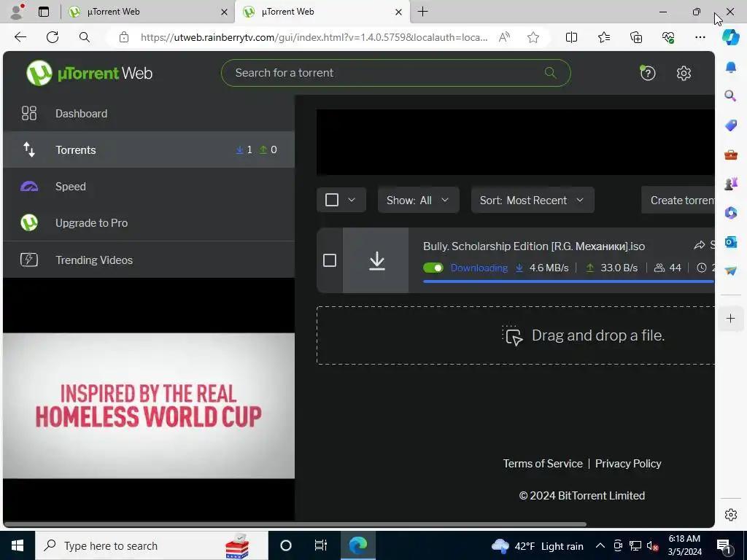Switch to the first µTorrent Web tab

[147, 12]
